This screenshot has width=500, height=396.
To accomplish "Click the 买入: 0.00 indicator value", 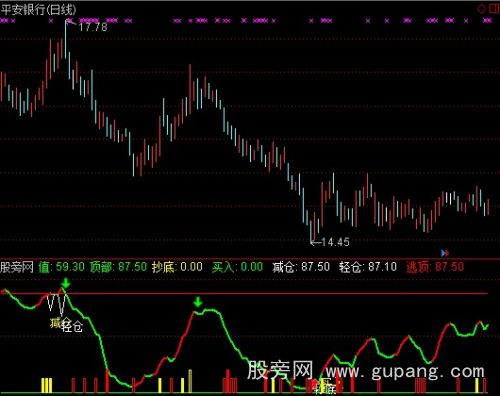I will click(x=237, y=267).
